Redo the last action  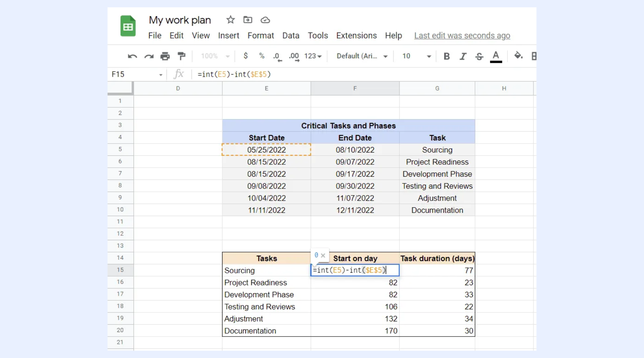(149, 56)
